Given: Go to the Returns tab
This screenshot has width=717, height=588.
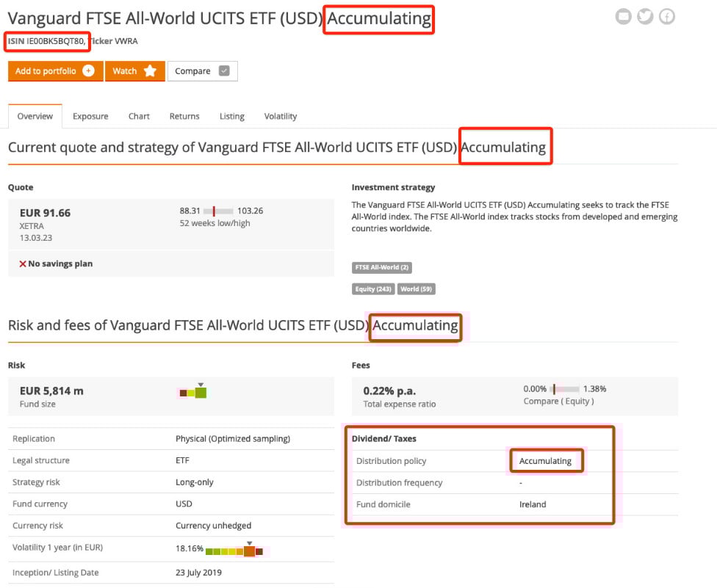Looking at the screenshot, I should pos(184,116).
